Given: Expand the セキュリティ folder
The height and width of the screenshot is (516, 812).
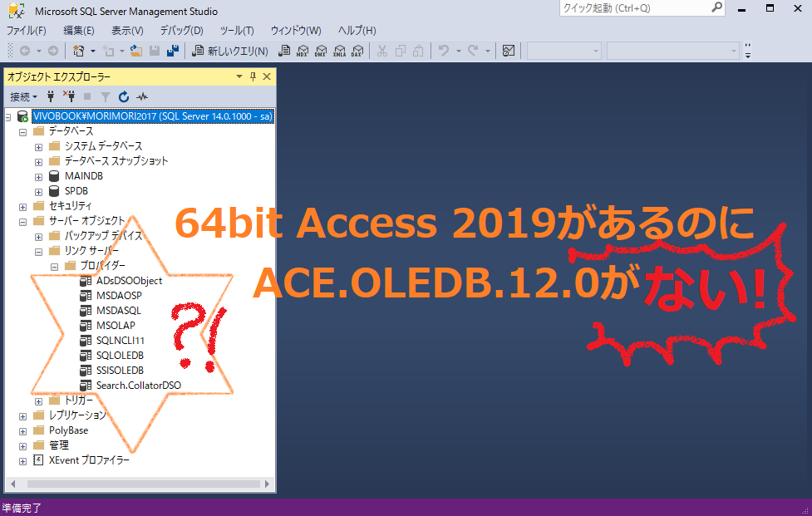Looking at the screenshot, I should click(22, 207).
